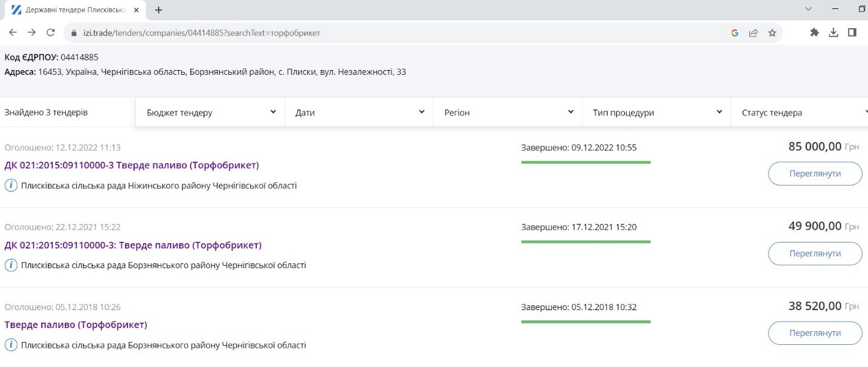Click Переглянути for the 85 000,00 tender
Viewport: 868px width, 367px height.
[815, 174]
